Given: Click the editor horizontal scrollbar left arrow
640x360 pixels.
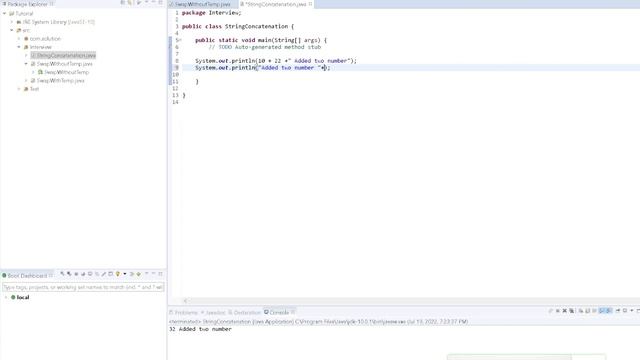Looking at the screenshot, I should (185, 301).
